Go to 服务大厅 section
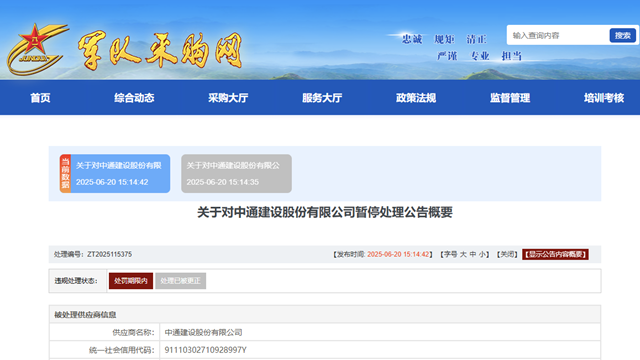The height and width of the screenshot is (360, 640). (x=322, y=98)
